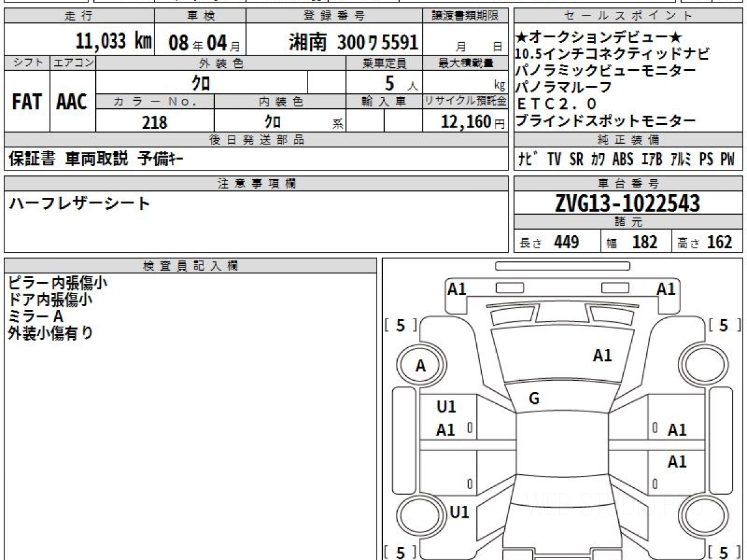Select the ETC2.0 line
Screen dimensions: 747x560
coord(557,103)
